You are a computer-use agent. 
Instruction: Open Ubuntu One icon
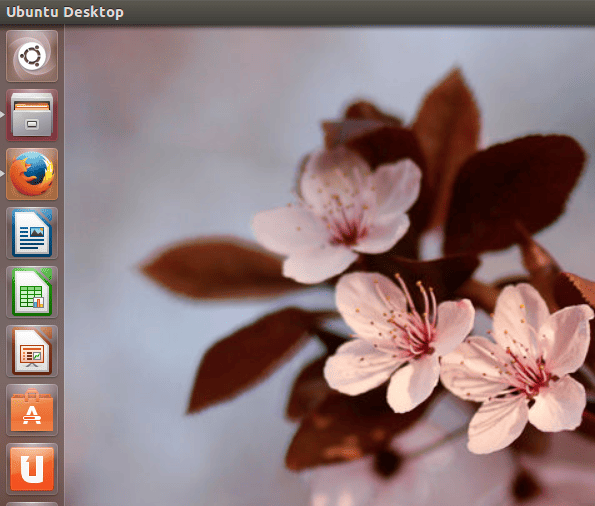pyautogui.click(x=32, y=469)
